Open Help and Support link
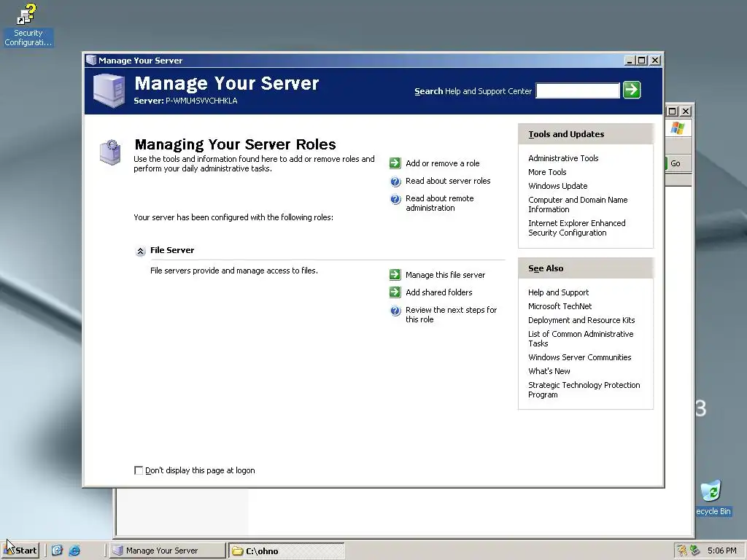Screen dimensions: 747x560 pyautogui.click(x=558, y=292)
